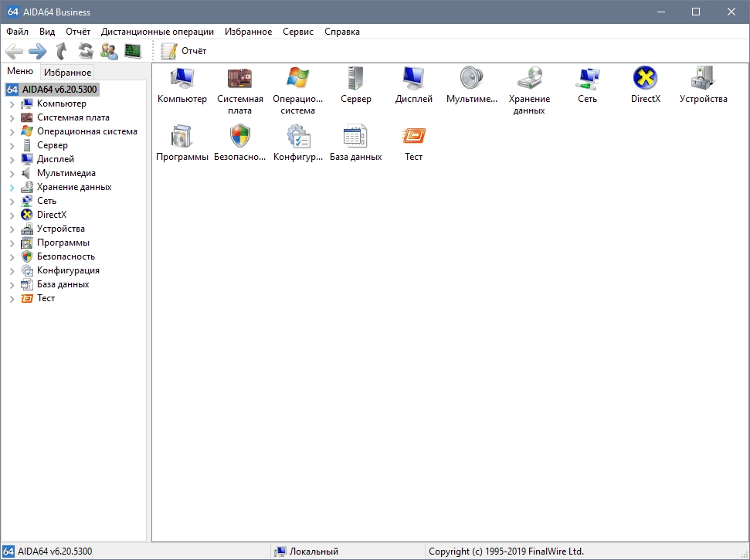The height and width of the screenshot is (560, 750).
Task: Expand the Хранение данных tree node
Action: click(12, 188)
